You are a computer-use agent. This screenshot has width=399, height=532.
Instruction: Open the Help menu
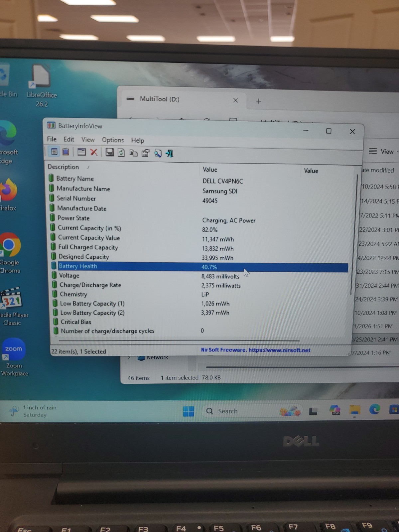(x=137, y=140)
